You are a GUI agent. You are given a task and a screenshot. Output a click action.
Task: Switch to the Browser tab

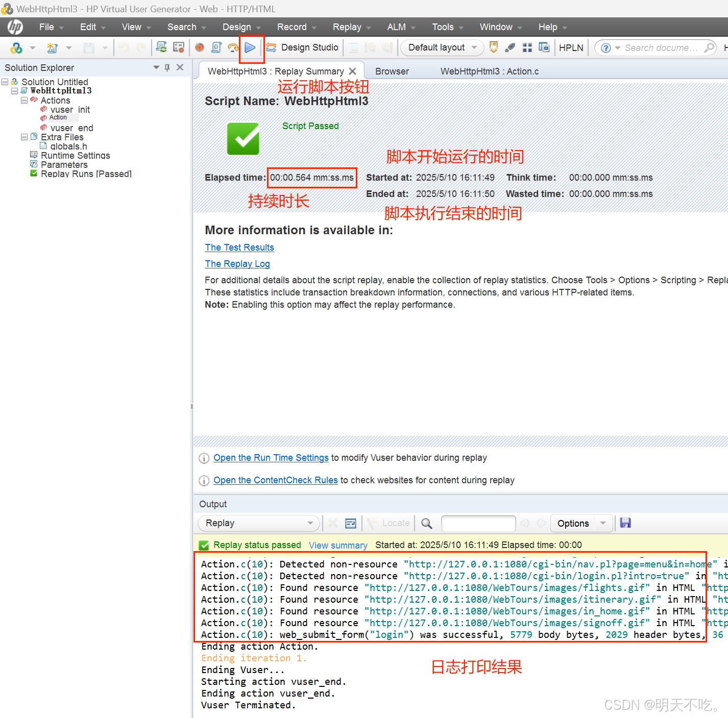pyautogui.click(x=392, y=71)
